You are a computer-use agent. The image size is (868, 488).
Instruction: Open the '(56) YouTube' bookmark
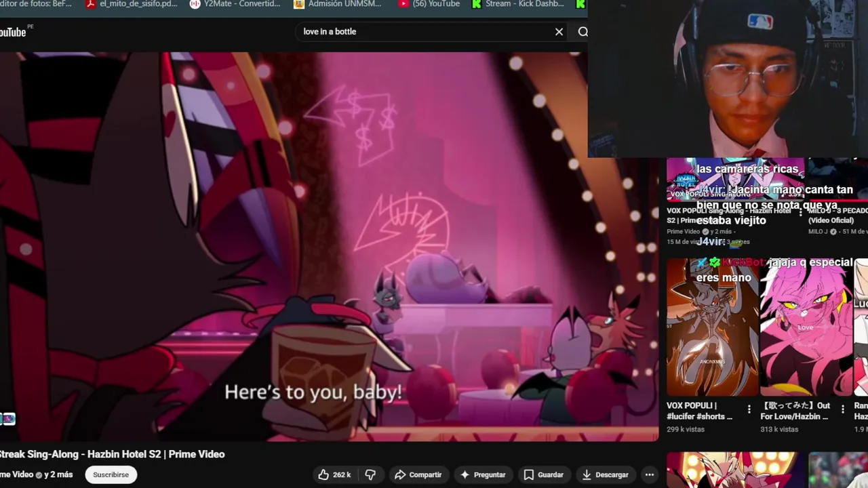tap(429, 4)
